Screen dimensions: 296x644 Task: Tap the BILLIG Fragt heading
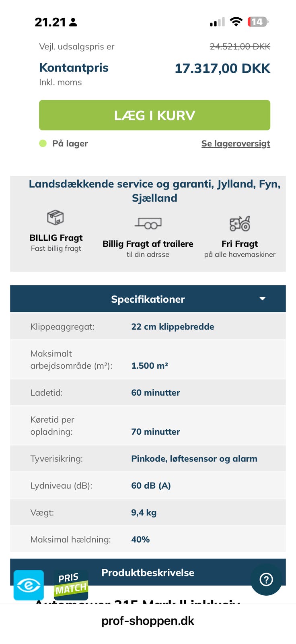point(56,237)
